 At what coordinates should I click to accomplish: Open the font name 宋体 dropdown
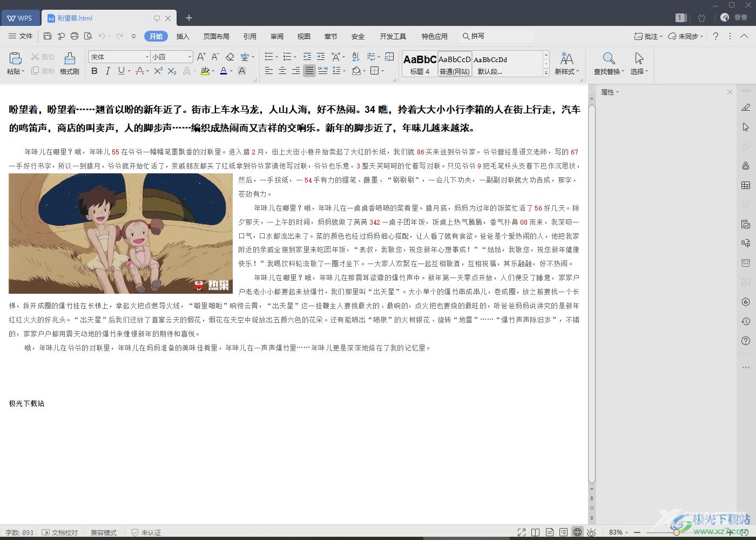point(146,57)
